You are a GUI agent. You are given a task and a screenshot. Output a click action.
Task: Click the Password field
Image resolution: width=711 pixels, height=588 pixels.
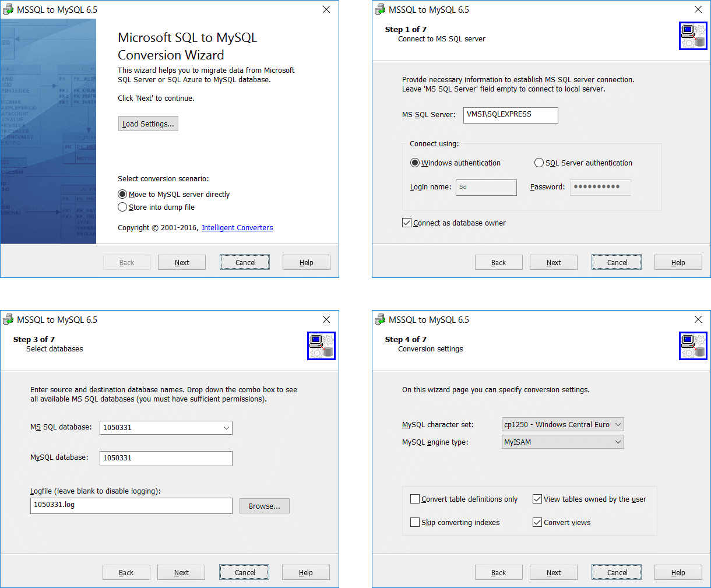600,187
